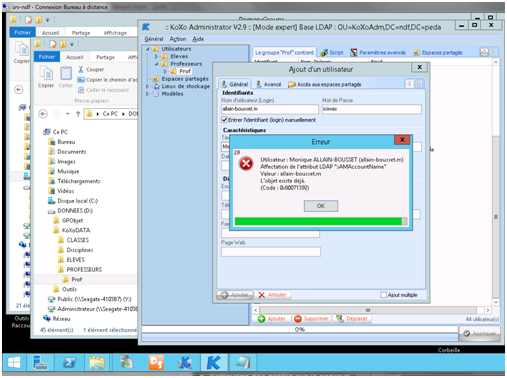Expand the 'Lieux de stockage' node
The image size is (507, 378).
click(147, 86)
